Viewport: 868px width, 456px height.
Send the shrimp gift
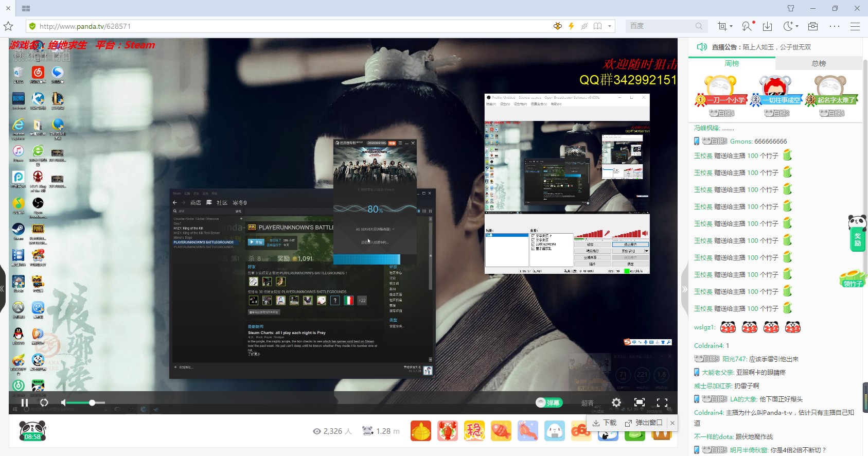[x=528, y=431]
